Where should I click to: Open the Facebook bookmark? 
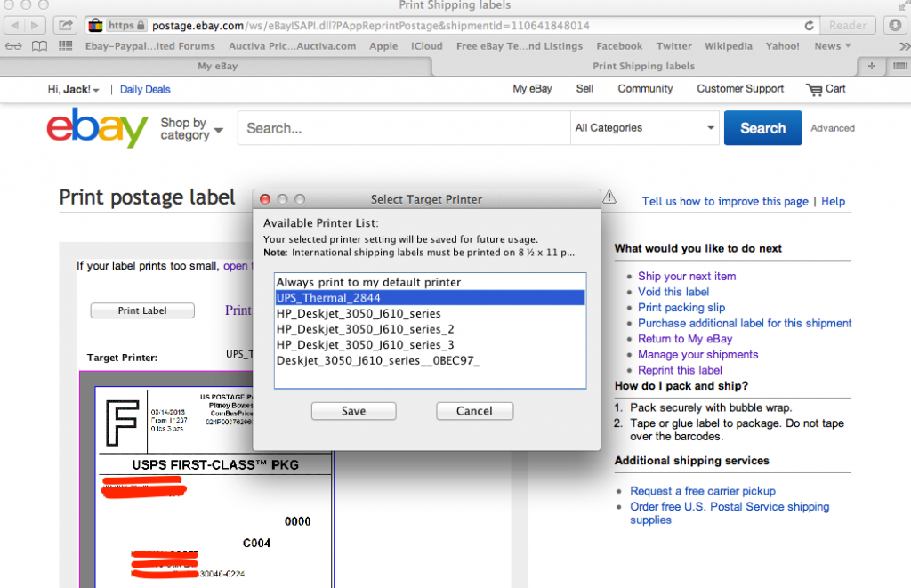[619, 46]
